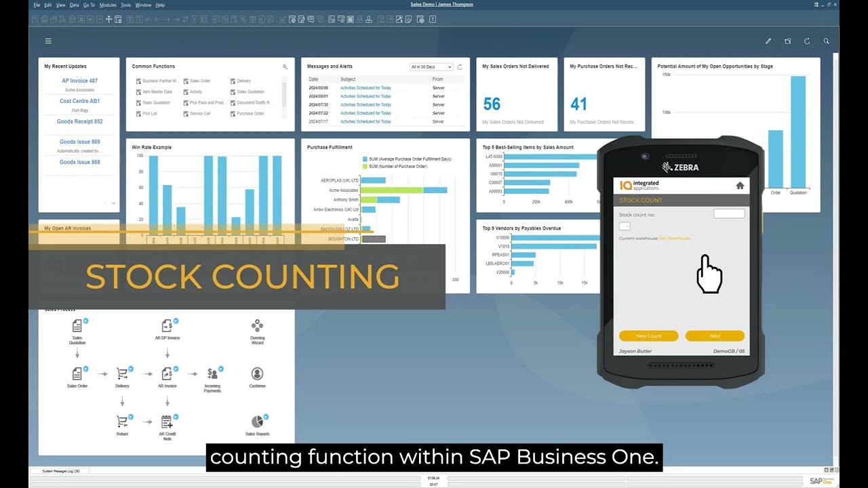Click the Stock count no input field
This screenshot has width=868, height=488.
729,213
